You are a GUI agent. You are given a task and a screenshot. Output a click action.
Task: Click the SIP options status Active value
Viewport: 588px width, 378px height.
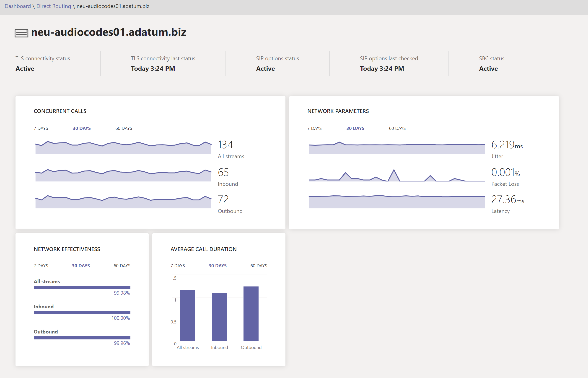[265, 68]
